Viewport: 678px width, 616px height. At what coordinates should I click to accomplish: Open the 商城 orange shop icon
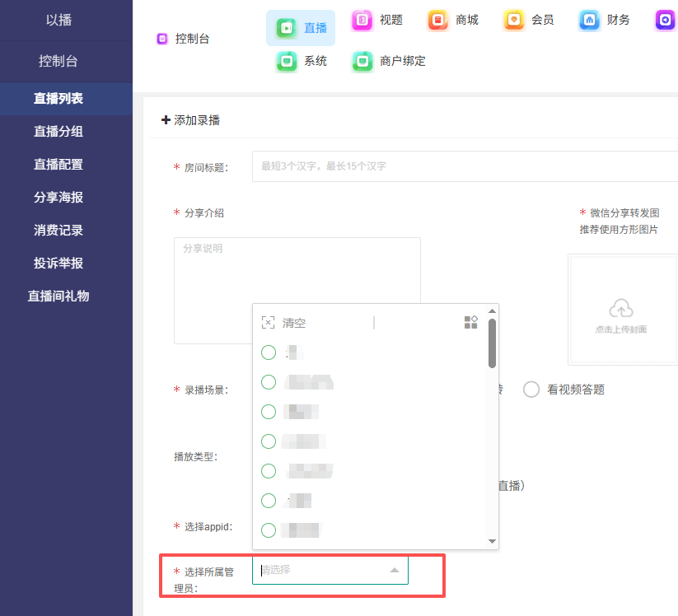tap(438, 21)
